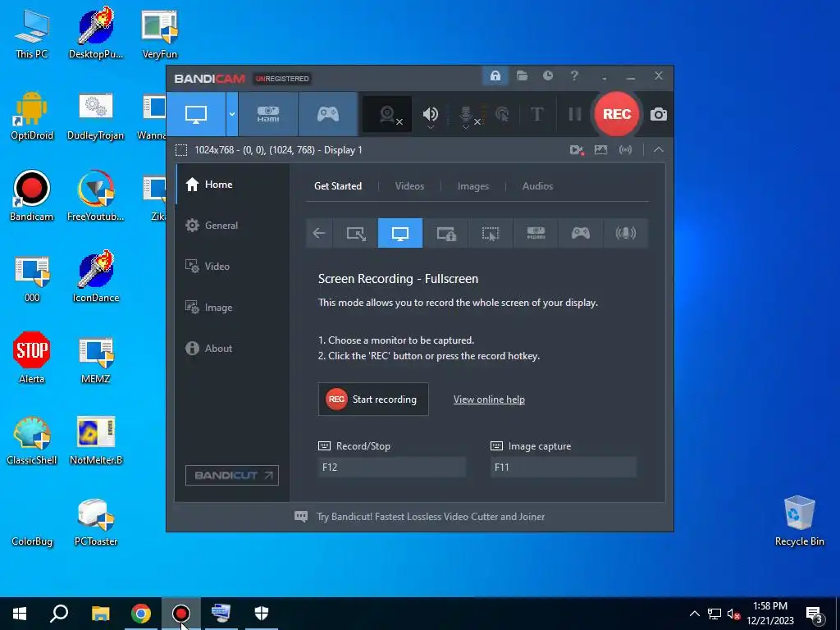Click Record/Stop hotkey field F12

pyautogui.click(x=392, y=467)
